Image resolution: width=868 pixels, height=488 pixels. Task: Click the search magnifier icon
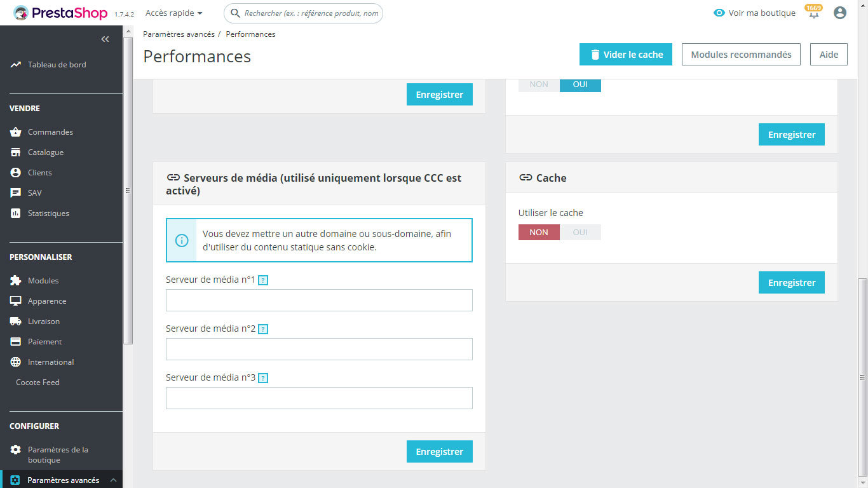[235, 13]
